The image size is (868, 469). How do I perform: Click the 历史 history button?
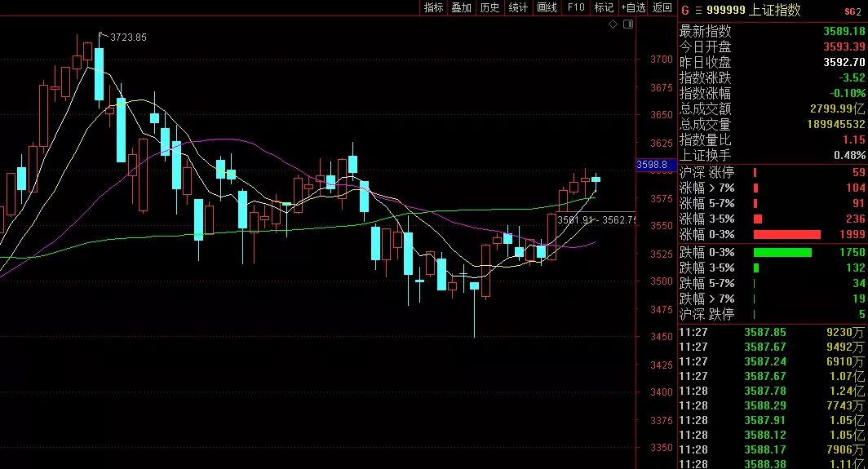point(489,7)
